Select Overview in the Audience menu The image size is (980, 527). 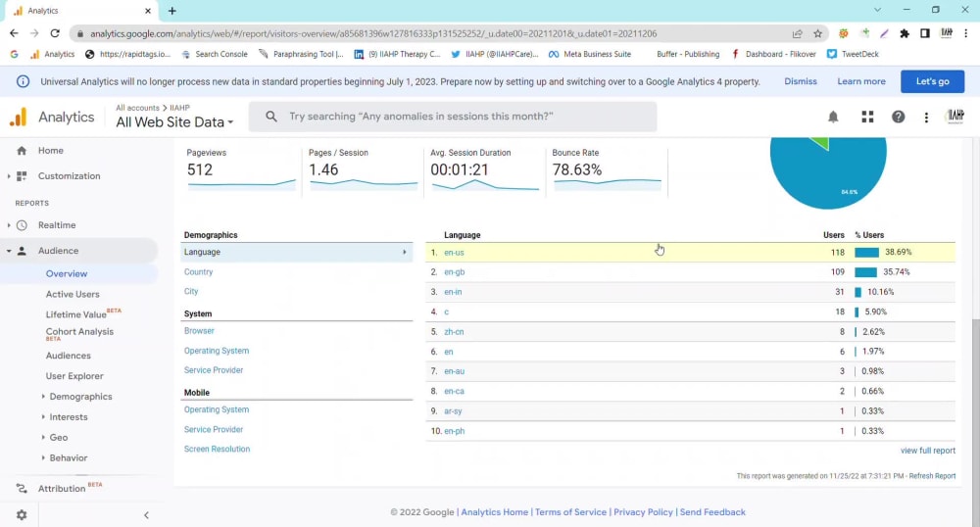pyautogui.click(x=67, y=273)
